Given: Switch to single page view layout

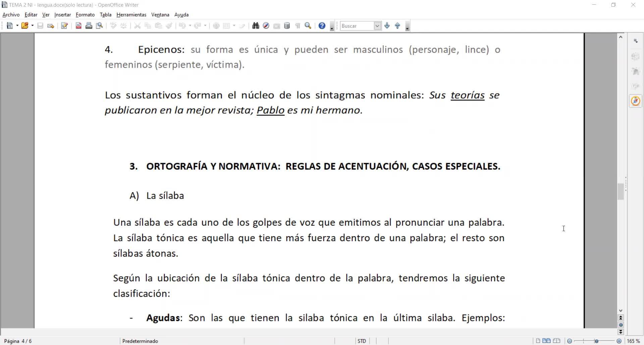Looking at the screenshot, I should 538,341.
